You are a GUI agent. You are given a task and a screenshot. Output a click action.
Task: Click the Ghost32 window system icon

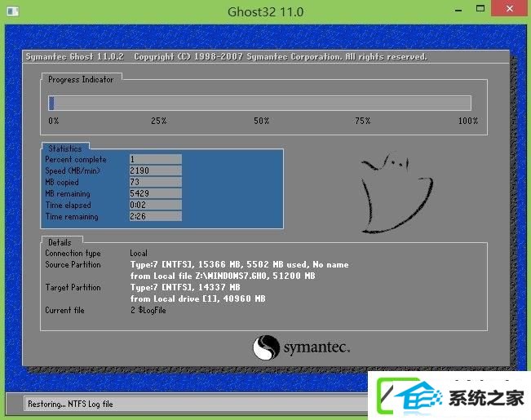click(13, 11)
